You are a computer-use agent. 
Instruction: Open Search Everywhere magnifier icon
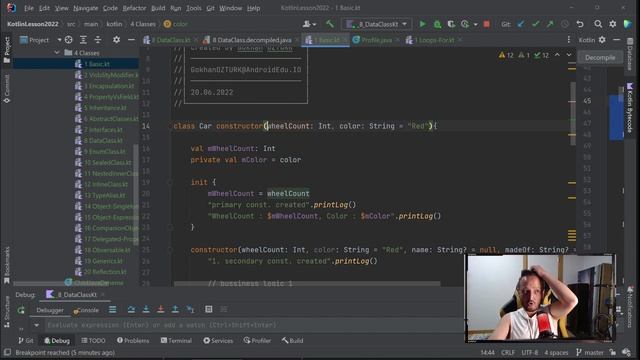[x=598, y=24]
